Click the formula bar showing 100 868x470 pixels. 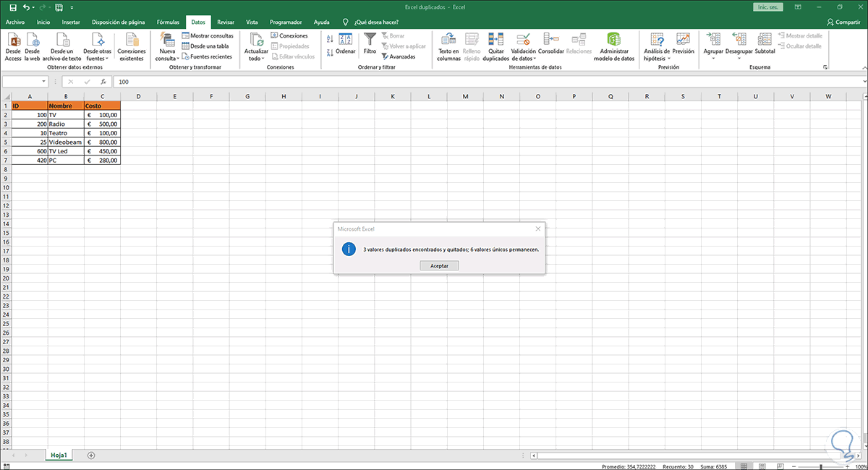[x=488, y=82]
